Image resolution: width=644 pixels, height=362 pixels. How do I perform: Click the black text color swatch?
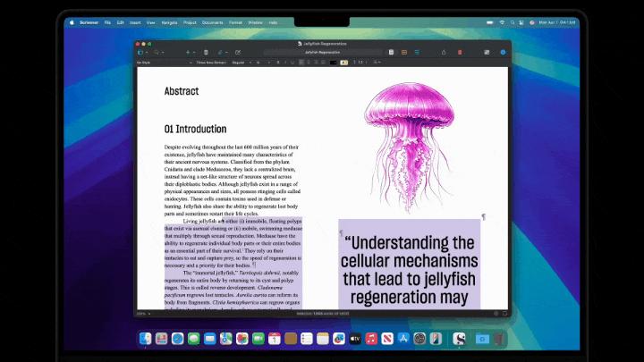(x=333, y=63)
